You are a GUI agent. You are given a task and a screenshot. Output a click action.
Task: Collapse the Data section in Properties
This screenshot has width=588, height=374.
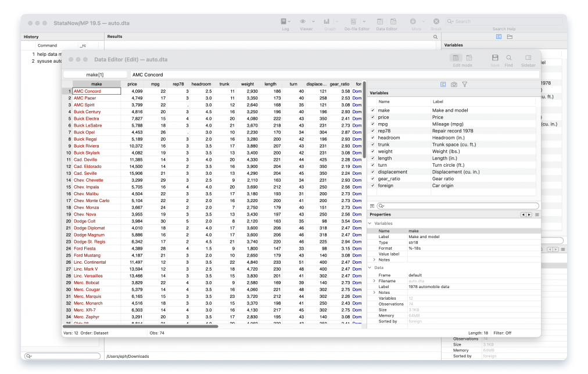(x=370, y=268)
